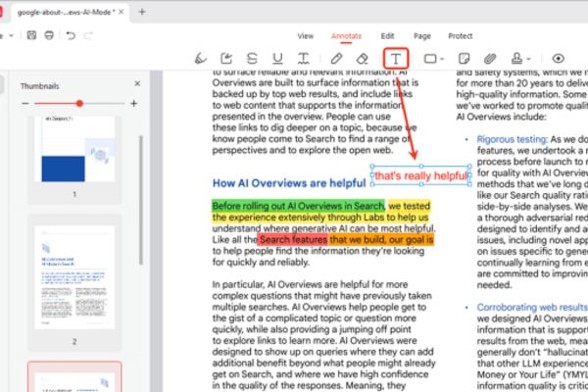Select the Underline text tool
The image size is (588, 392).
pos(278,59)
